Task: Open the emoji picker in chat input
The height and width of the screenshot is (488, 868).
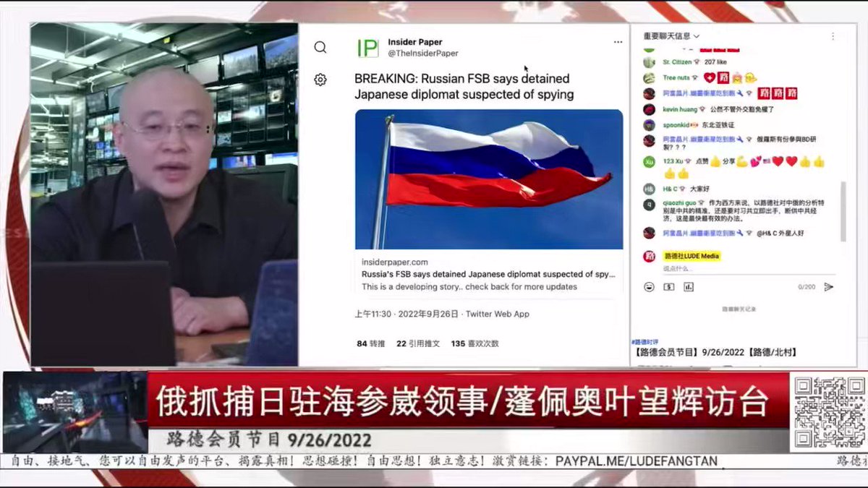Action: [x=649, y=287]
